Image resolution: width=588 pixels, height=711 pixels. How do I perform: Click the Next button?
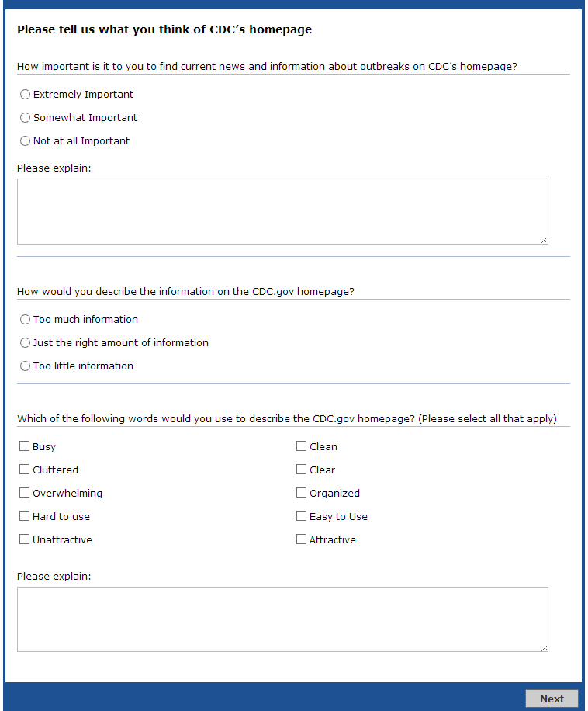pyautogui.click(x=552, y=699)
